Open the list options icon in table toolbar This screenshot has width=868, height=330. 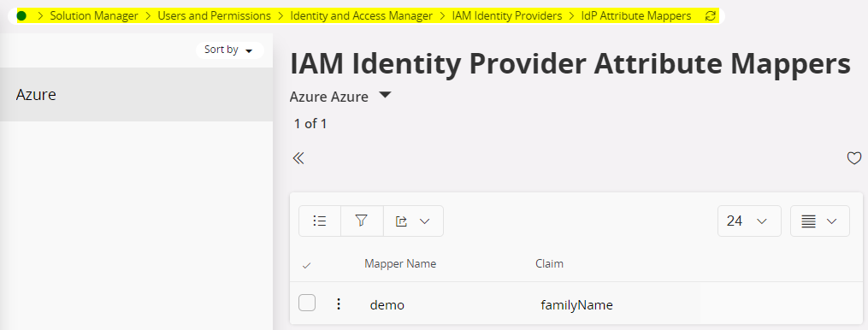click(x=320, y=221)
